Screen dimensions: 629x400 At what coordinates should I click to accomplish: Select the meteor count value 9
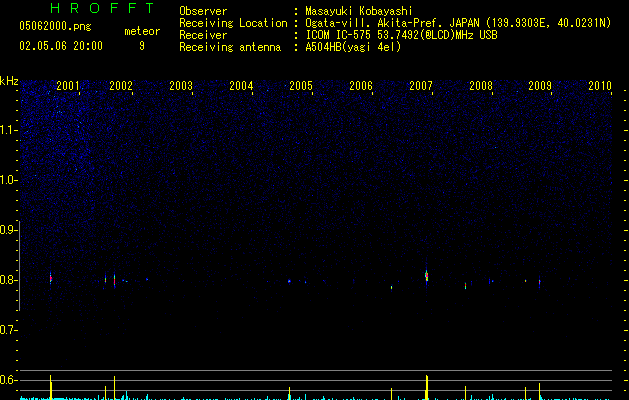click(142, 46)
